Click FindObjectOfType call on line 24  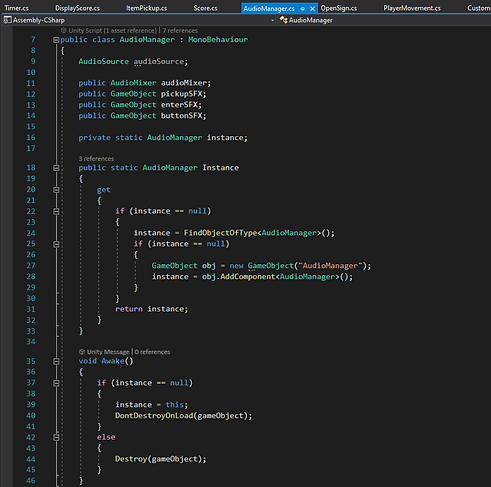[x=220, y=233]
